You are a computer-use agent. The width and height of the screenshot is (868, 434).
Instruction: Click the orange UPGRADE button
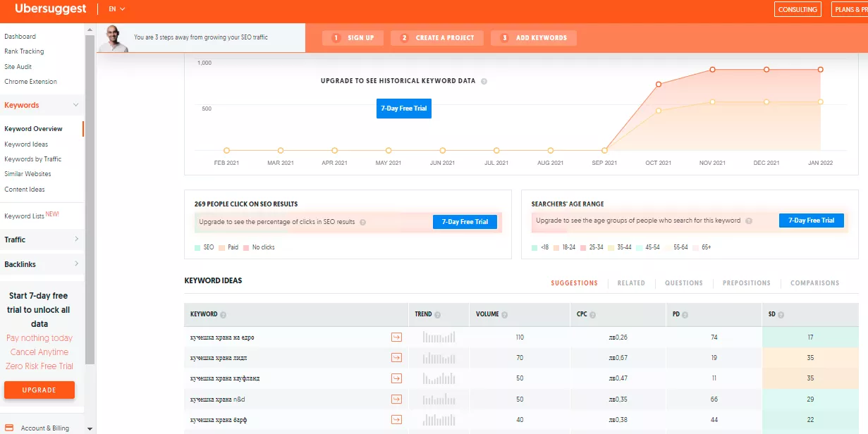coord(39,390)
